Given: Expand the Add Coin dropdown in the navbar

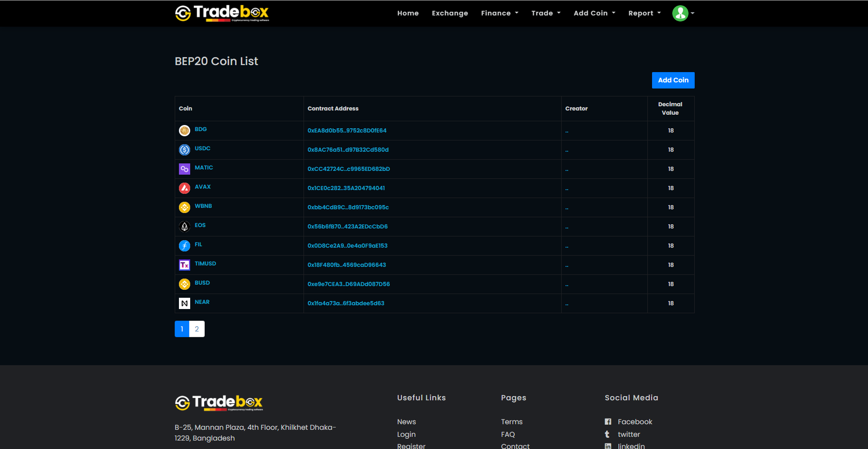Looking at the screenshot, I should click(594, 13).
